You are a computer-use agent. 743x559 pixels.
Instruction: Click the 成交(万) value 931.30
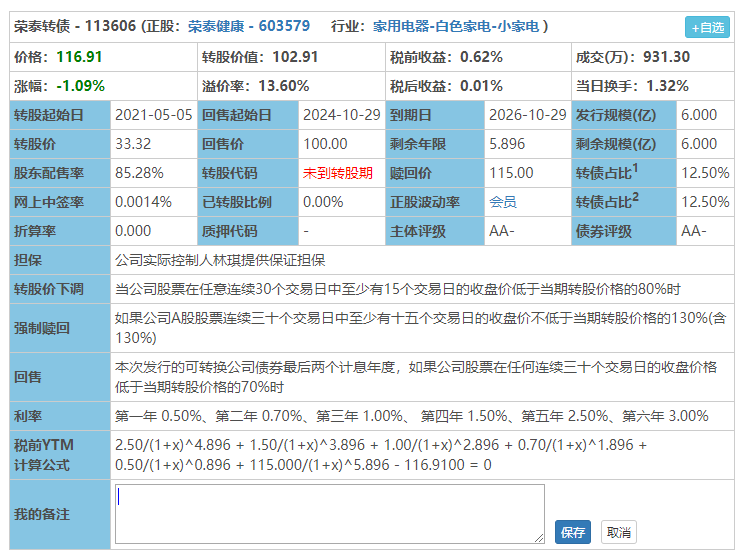coord(666,57)
